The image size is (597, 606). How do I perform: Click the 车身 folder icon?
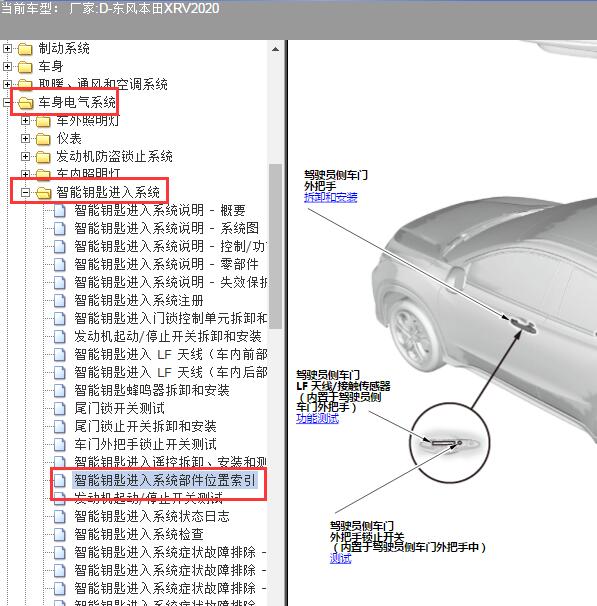25,67
